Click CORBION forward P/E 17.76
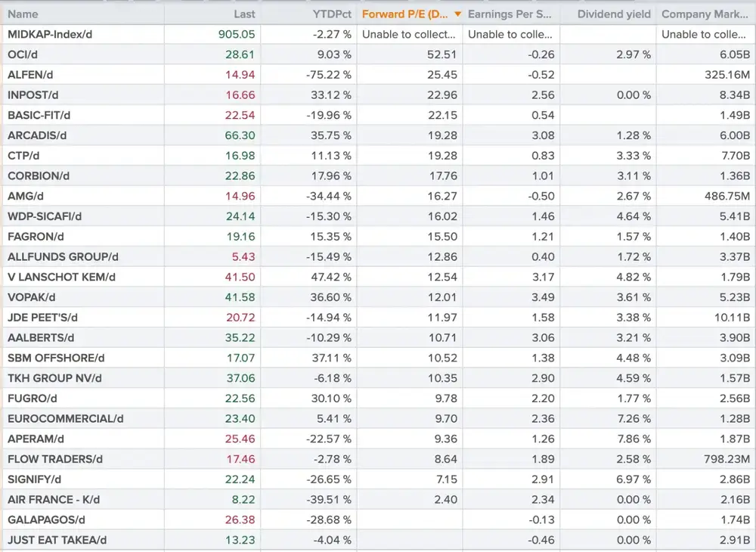This screenshot has width=756, height=552. (x=443, y=176)
